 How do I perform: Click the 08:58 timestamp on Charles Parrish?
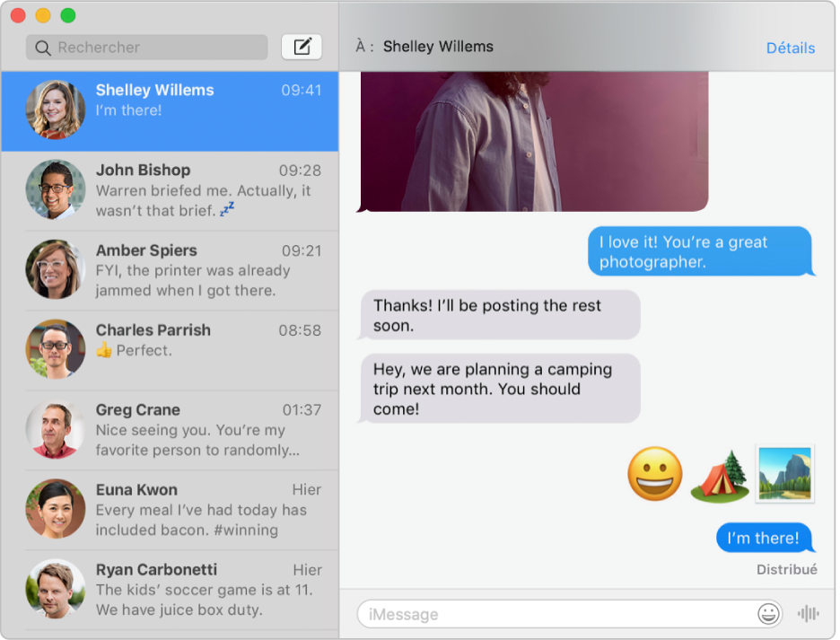click(x=300, y=330)
